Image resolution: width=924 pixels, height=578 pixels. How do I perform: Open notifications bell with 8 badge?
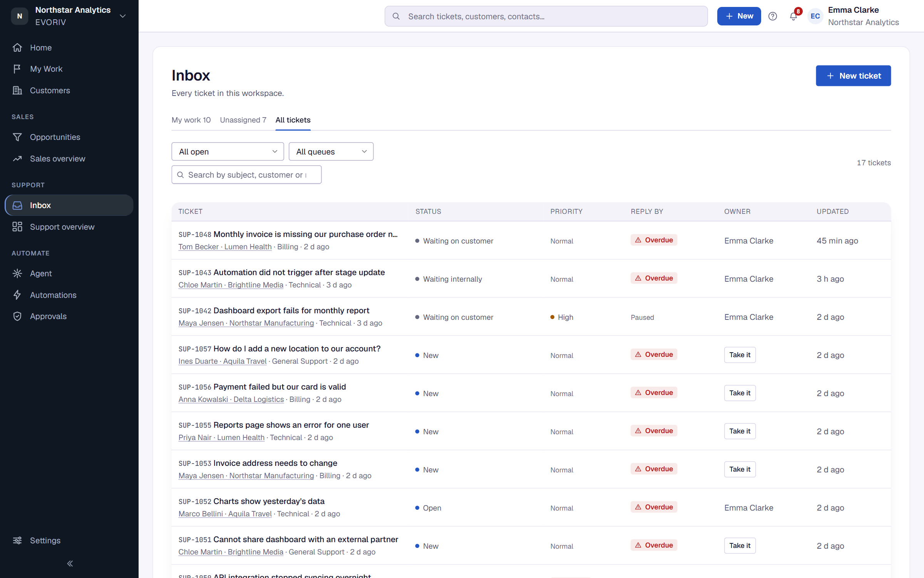click(x=794, y=15)
